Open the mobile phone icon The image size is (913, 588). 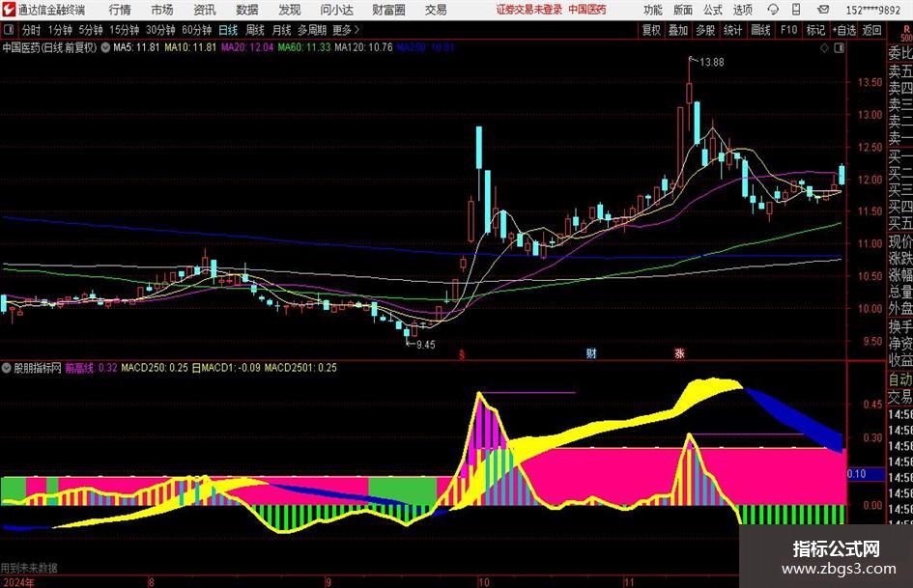point(796,10)
